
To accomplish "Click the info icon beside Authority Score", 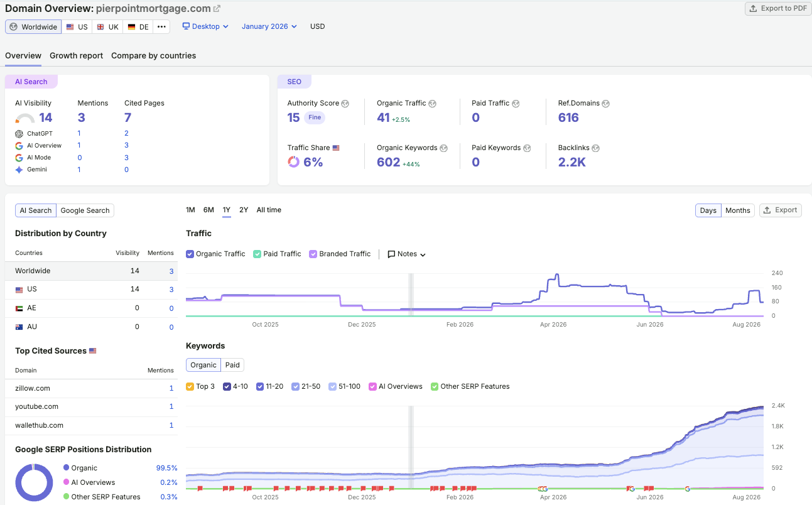I will click(x=345, y=104).
